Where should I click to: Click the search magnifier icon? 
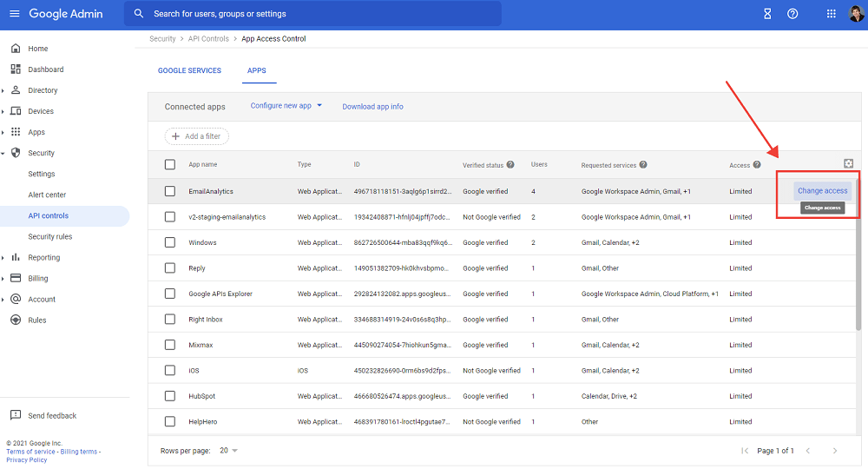point(138,13)
